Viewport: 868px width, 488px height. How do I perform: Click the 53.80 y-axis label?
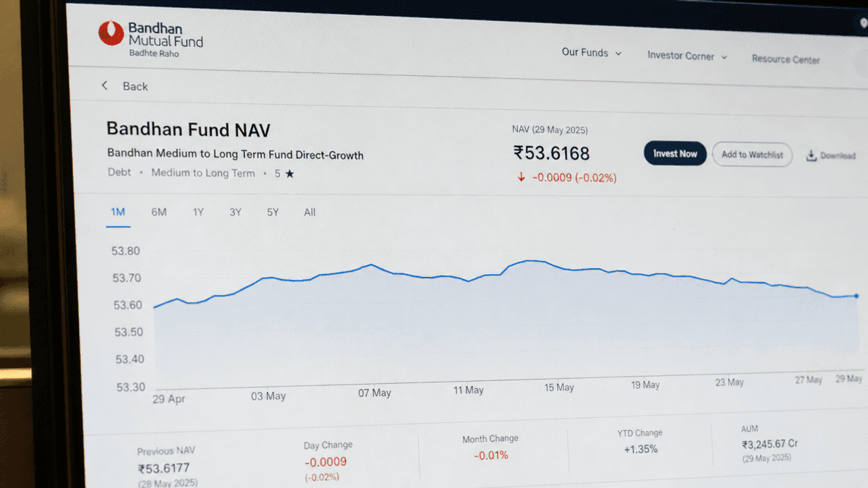tap(126, 252)
